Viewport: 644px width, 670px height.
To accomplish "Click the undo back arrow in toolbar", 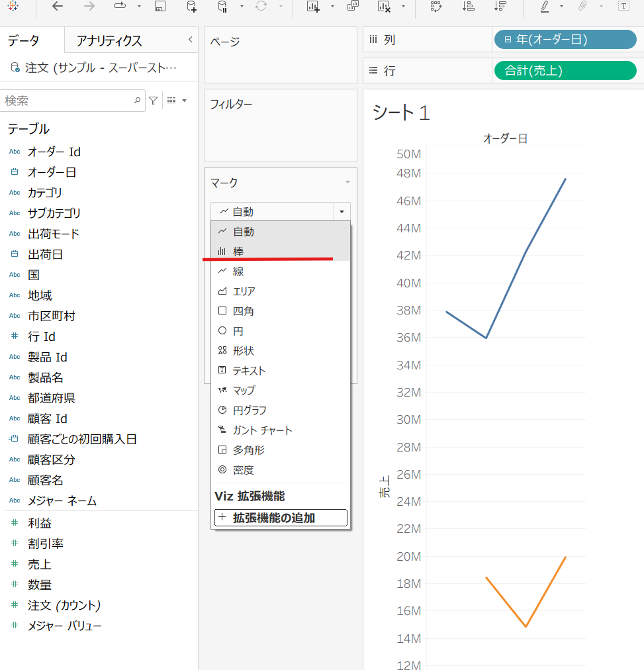I will 58,7.
